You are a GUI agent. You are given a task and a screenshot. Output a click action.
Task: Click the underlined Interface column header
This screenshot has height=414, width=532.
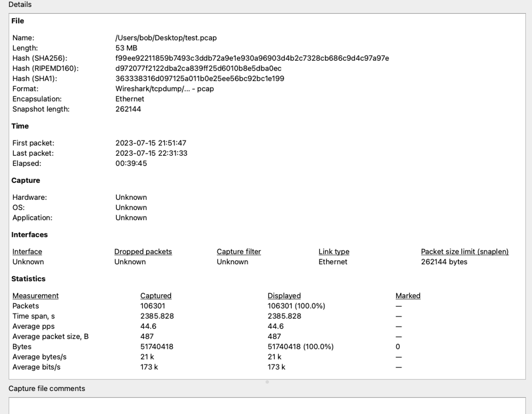click(27, 252)
